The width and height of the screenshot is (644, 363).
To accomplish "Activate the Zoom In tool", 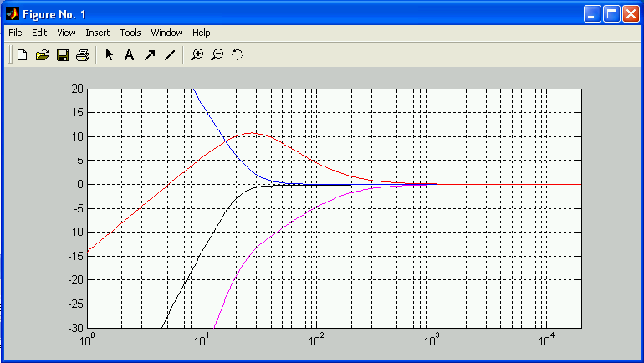I will (x=197, y=54).
